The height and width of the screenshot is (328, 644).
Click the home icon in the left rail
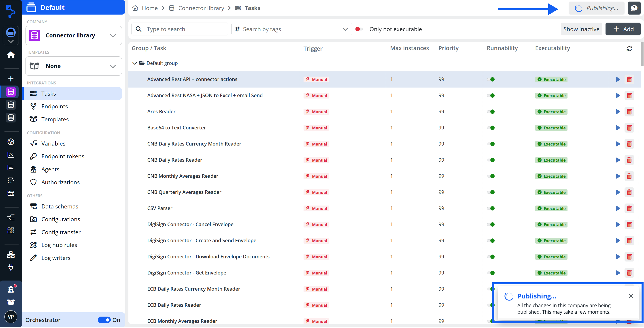coord(11,55)
